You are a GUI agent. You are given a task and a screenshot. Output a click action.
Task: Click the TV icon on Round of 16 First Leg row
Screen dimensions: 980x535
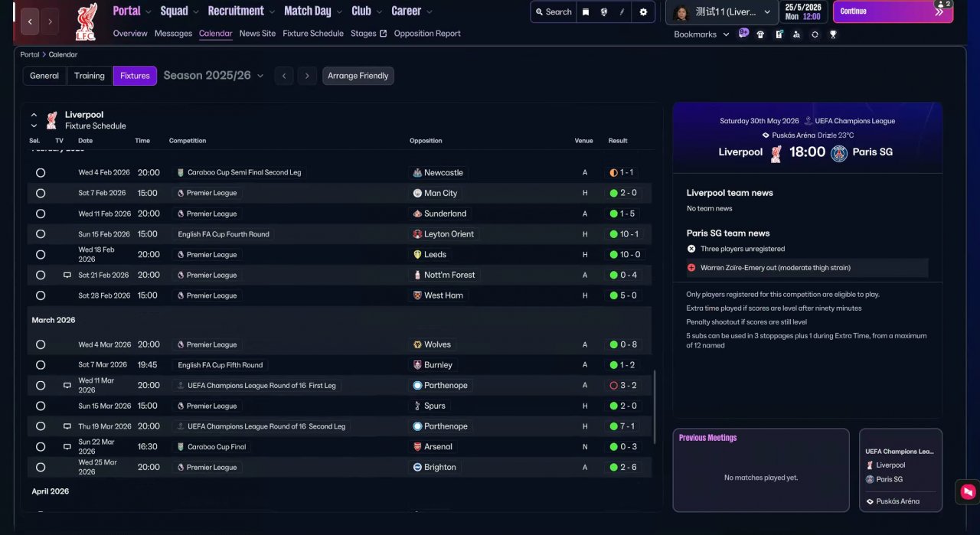point(67,385)
